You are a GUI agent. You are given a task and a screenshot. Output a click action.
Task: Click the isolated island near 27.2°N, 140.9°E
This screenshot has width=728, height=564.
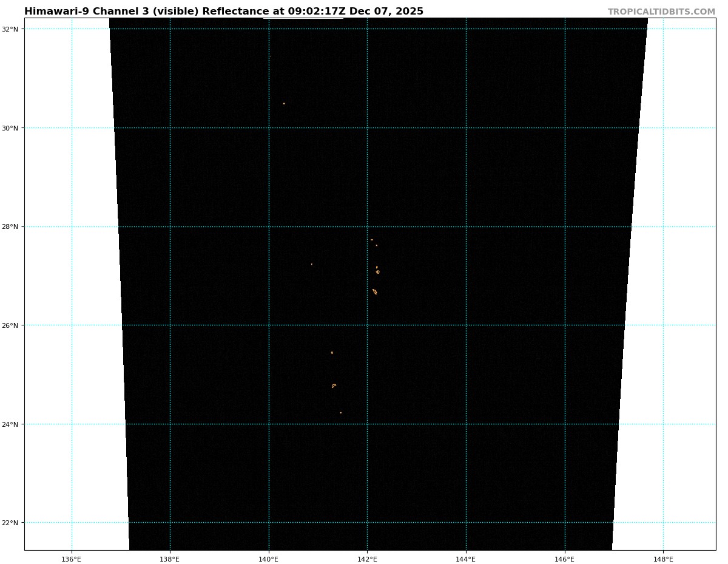[x=312, y=264]
